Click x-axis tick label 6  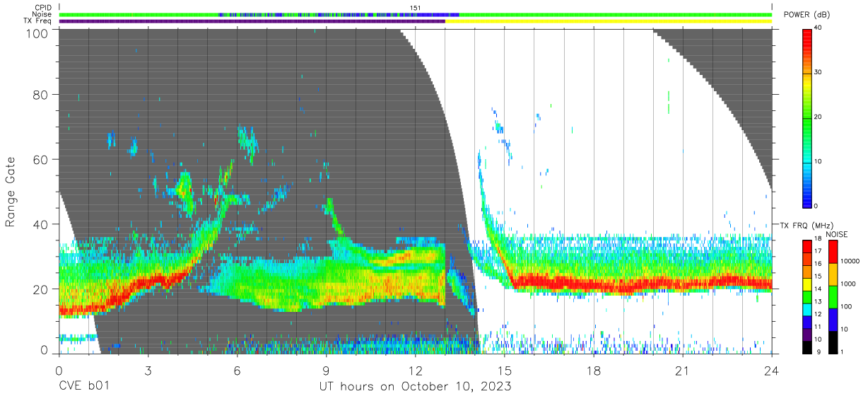click(x=237, y=370)
